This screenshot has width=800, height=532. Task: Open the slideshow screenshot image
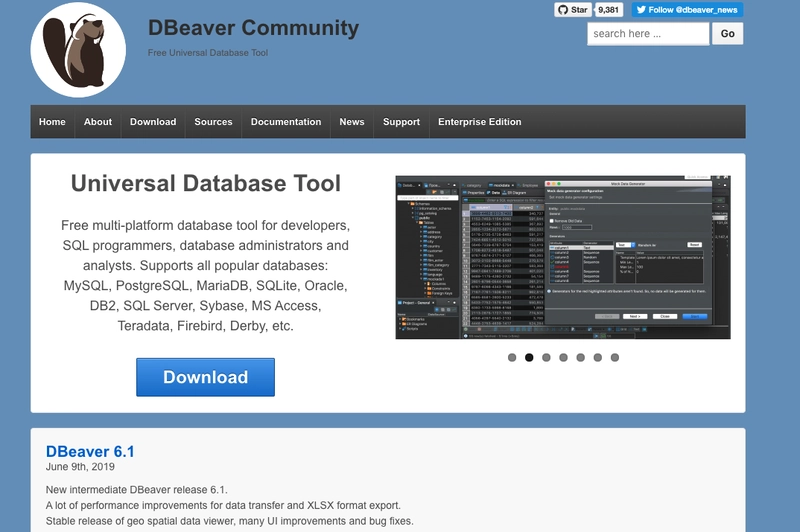563,257
